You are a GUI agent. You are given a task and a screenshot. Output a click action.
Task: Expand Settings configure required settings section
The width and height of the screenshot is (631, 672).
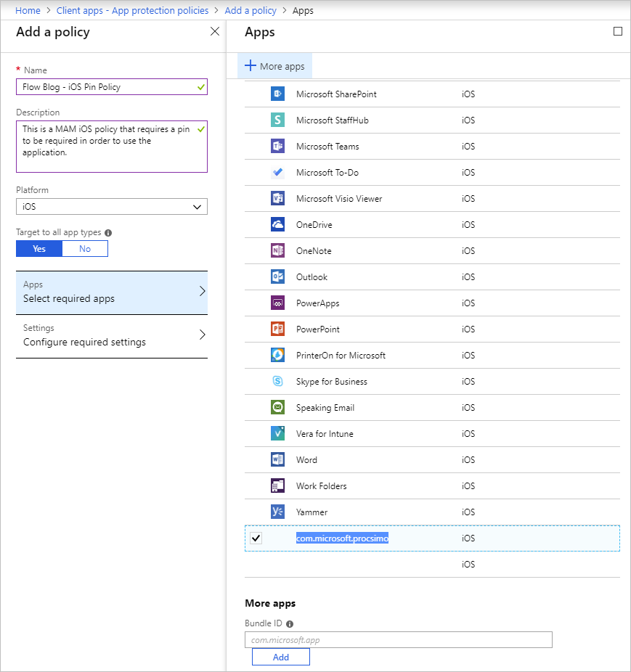(112, 336)
